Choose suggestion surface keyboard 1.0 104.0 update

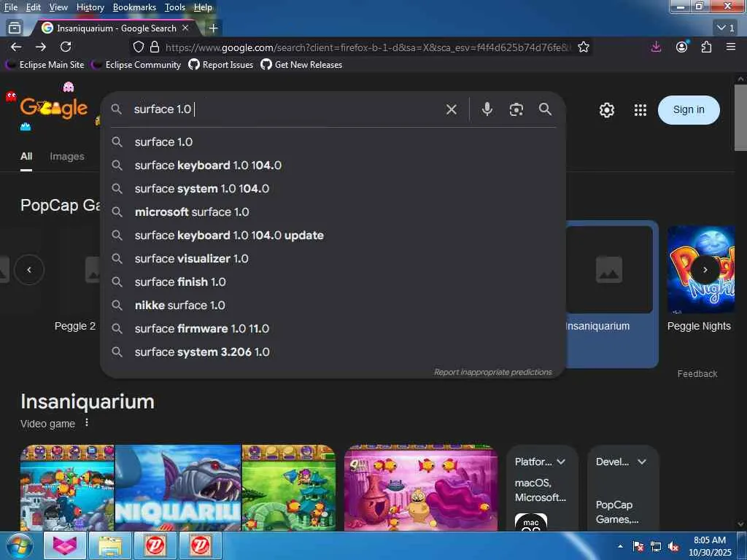[x=333, y=236]
